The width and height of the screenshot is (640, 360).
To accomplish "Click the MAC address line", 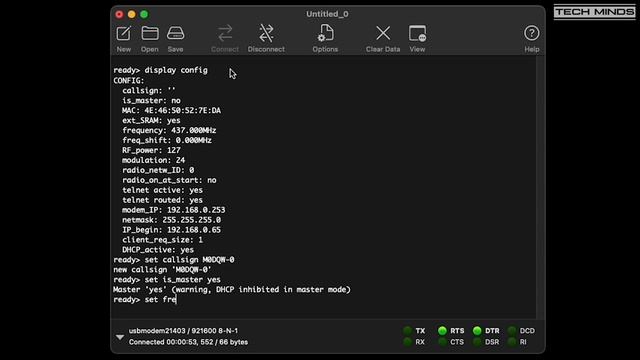I will (171, 111).
